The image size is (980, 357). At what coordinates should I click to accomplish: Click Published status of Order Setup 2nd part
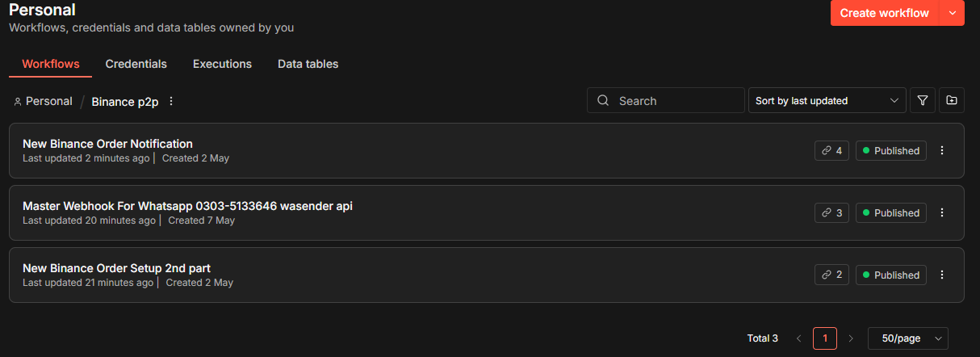[x=891, y=275]
